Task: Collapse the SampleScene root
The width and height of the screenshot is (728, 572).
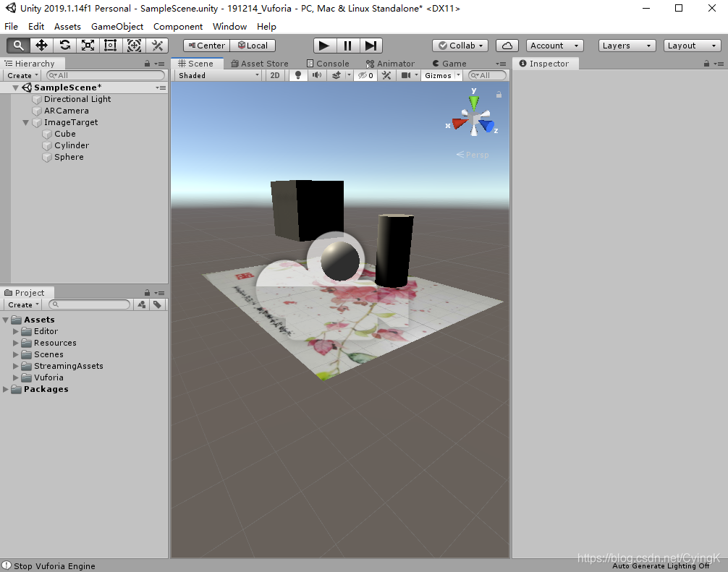Action: (15, 87)
